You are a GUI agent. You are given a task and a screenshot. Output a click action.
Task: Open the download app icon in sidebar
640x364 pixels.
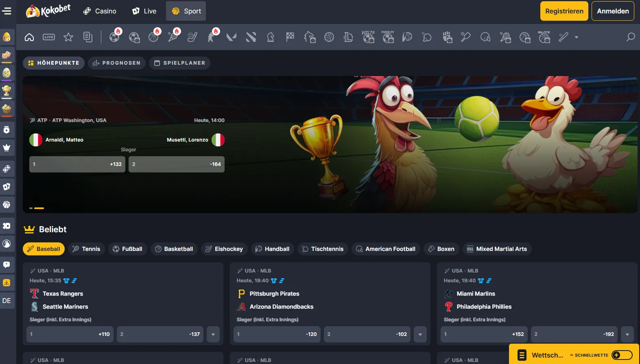click(7, 283)
